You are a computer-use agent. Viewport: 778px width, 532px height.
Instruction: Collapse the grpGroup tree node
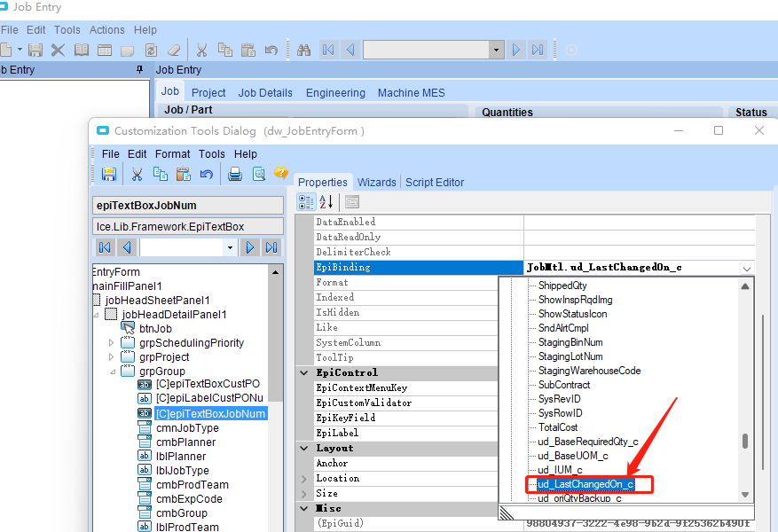click(x=112, y=372)
